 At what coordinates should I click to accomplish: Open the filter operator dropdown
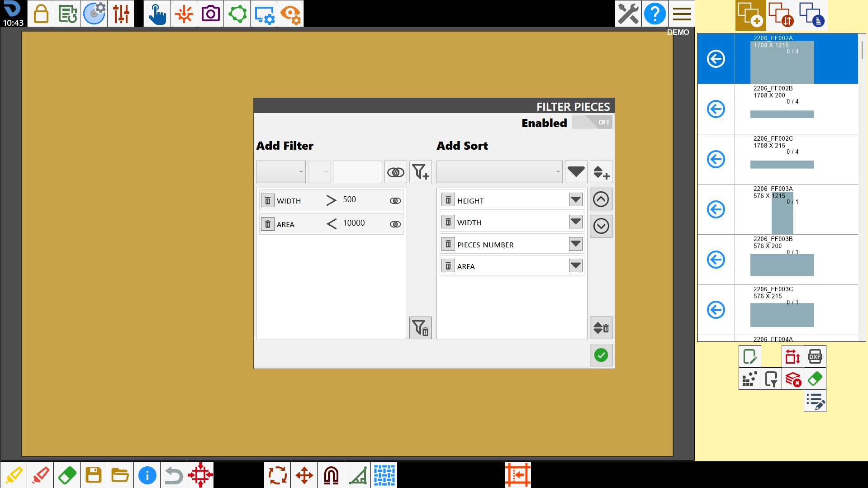coord(319,172)
